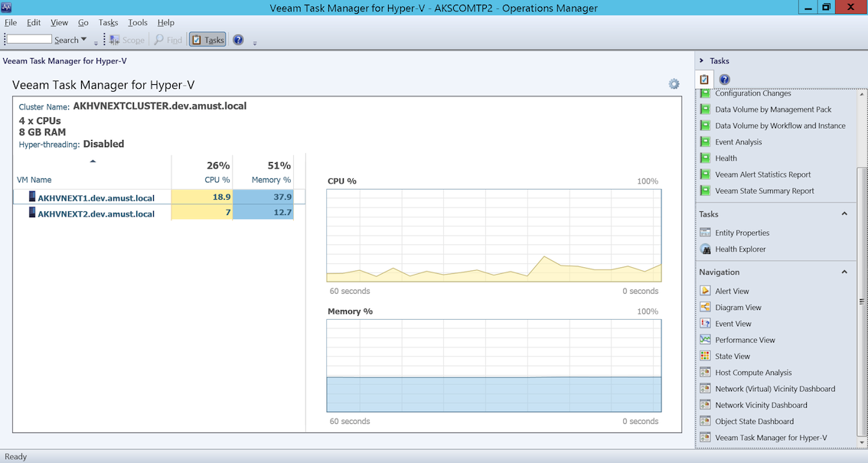Select the task pane clipboard tab icon
Viewport: 868px width, 463px height.
pos(704,79)
